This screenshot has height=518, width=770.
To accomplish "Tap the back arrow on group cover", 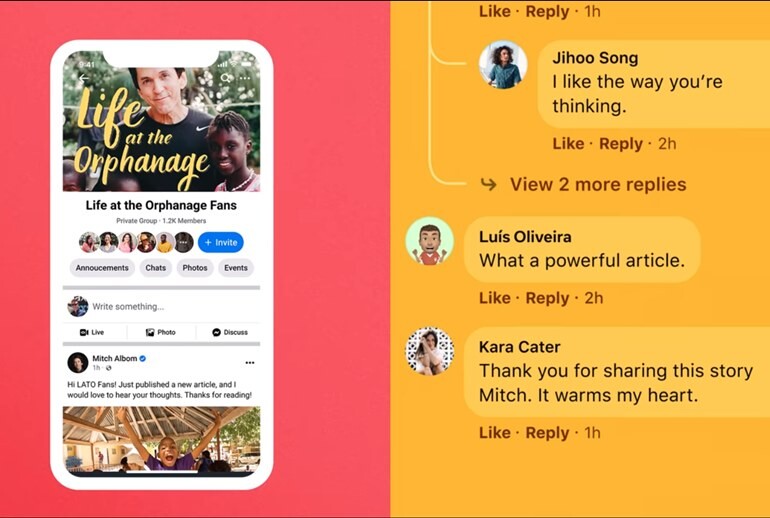I will point(84,78).
